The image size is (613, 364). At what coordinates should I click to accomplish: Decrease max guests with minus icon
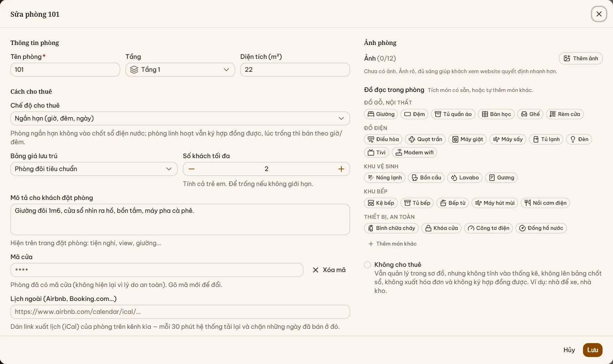coord(192,169)
